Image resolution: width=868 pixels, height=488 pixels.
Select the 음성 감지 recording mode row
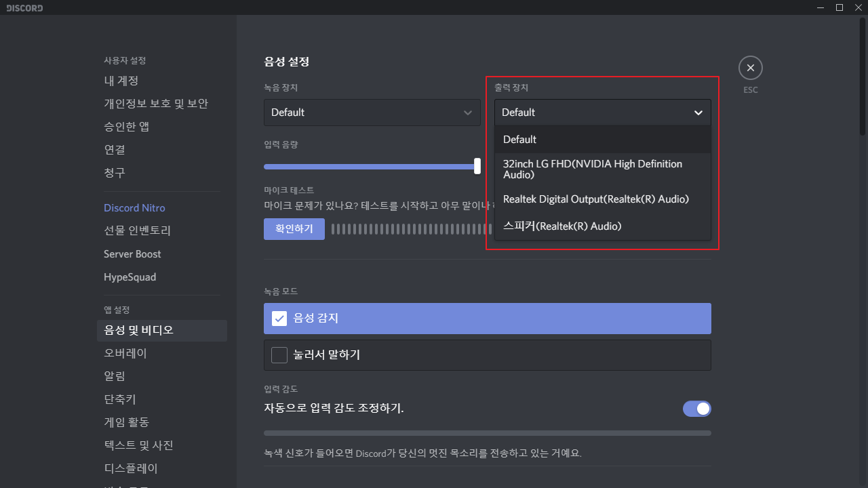[x=488, y=319]
